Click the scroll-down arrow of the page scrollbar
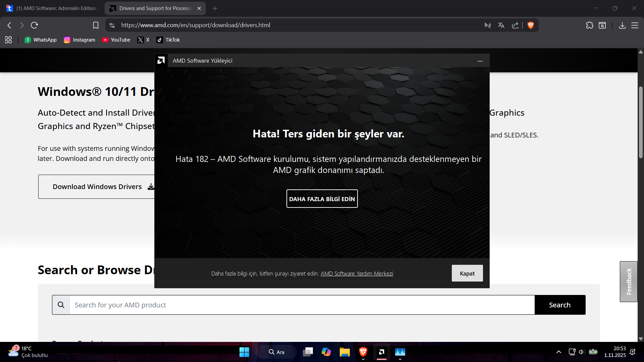 tap(641, 339)
